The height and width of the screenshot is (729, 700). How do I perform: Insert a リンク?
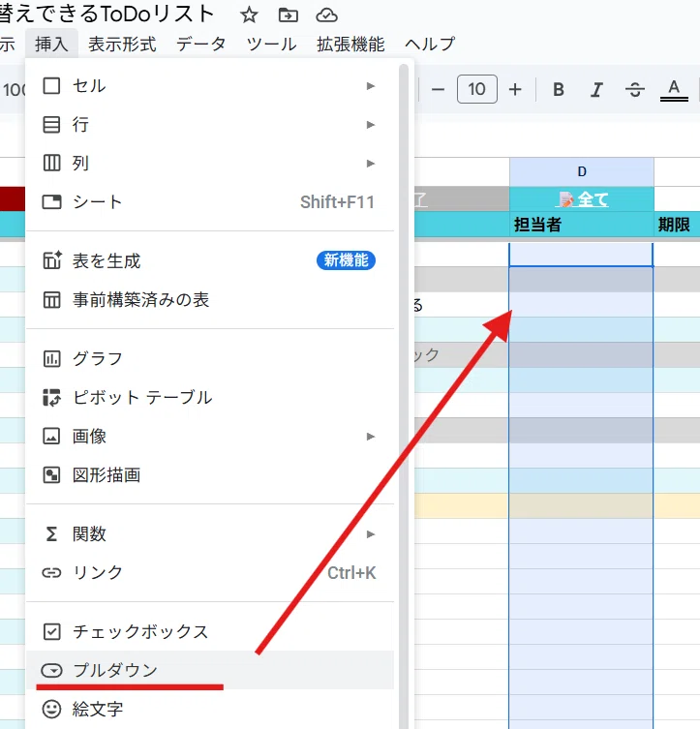210,573
